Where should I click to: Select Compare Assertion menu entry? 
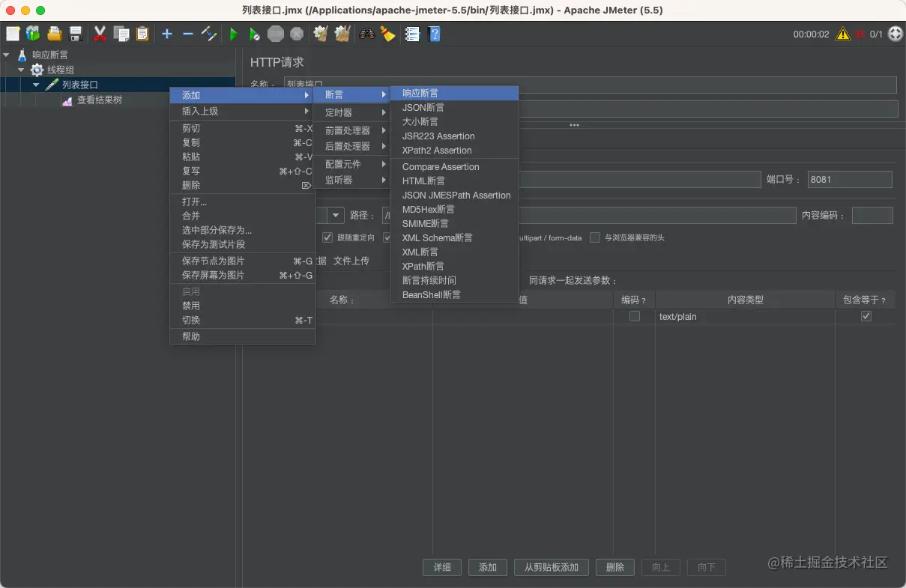pyautogui.click(x=454, y=166)
